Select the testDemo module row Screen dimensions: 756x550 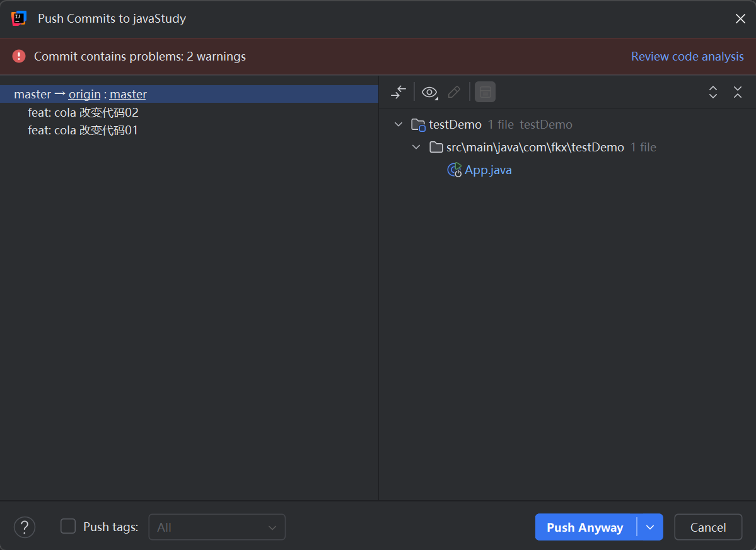pyautogui.click(x=567, y=124)
